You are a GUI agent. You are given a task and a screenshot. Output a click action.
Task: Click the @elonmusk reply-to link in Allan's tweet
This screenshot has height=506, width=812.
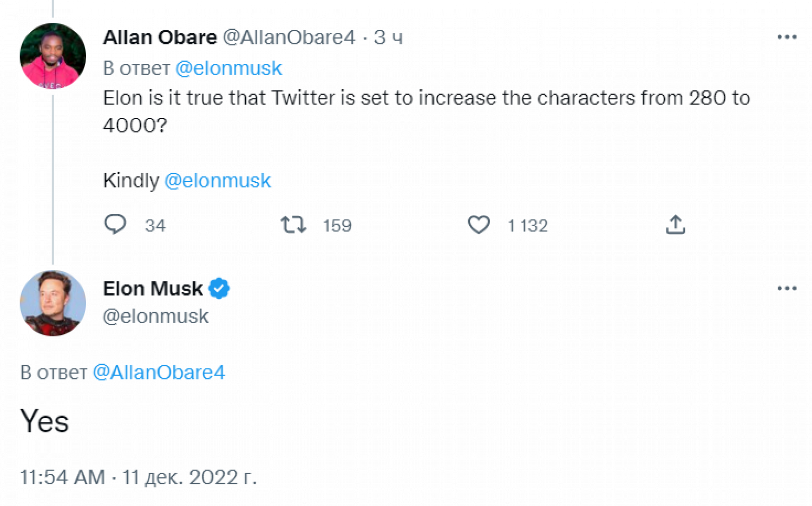[228, 68]
